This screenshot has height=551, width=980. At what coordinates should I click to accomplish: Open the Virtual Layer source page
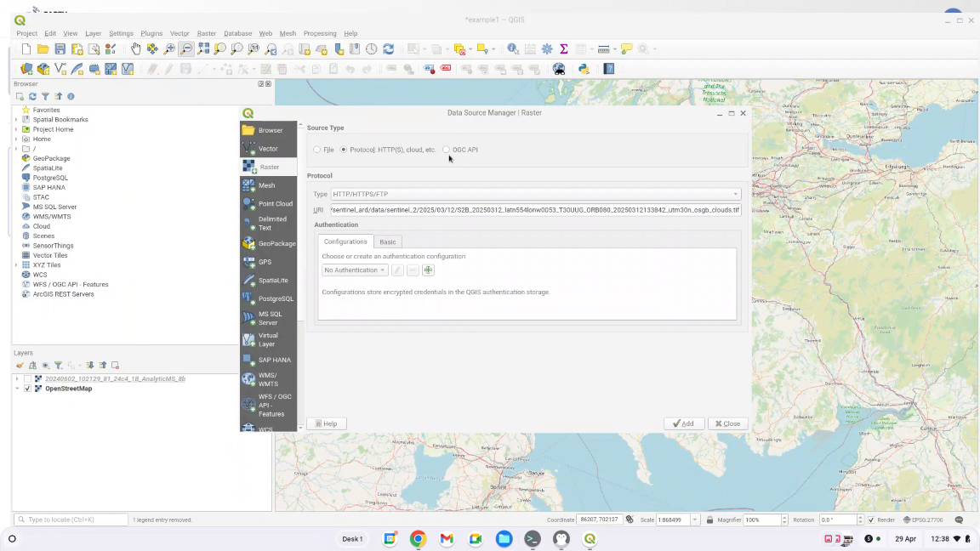click(x=269, y=339)
